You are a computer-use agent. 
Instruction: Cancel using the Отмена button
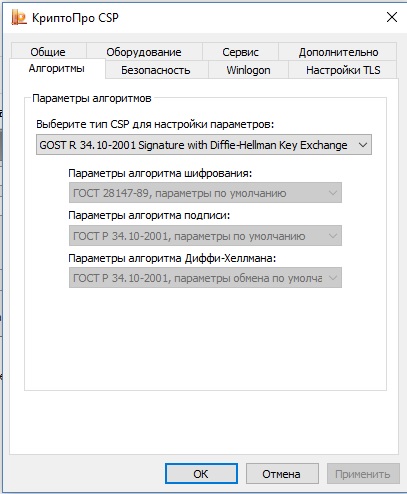click(282, 474)
